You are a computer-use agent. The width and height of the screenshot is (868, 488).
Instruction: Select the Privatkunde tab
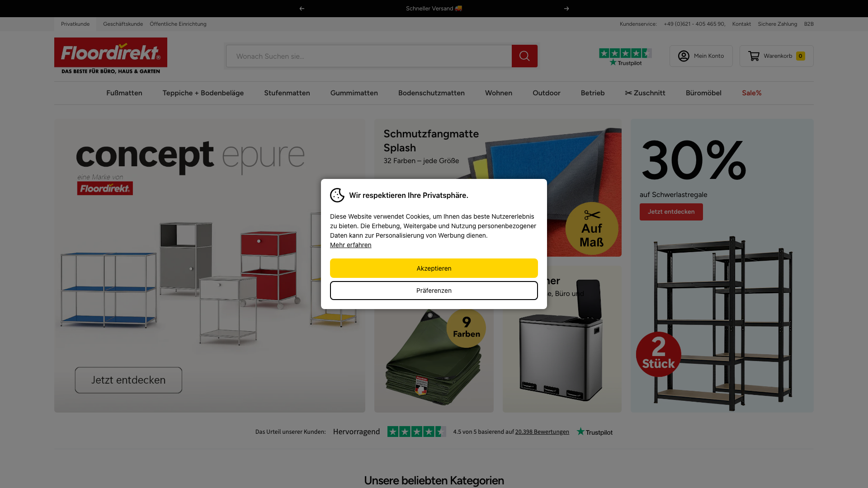(x=75, y=24)
